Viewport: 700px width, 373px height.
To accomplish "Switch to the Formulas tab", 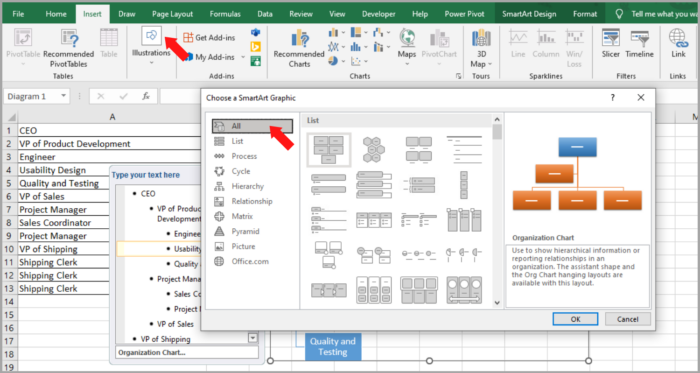I will (225, 14).
